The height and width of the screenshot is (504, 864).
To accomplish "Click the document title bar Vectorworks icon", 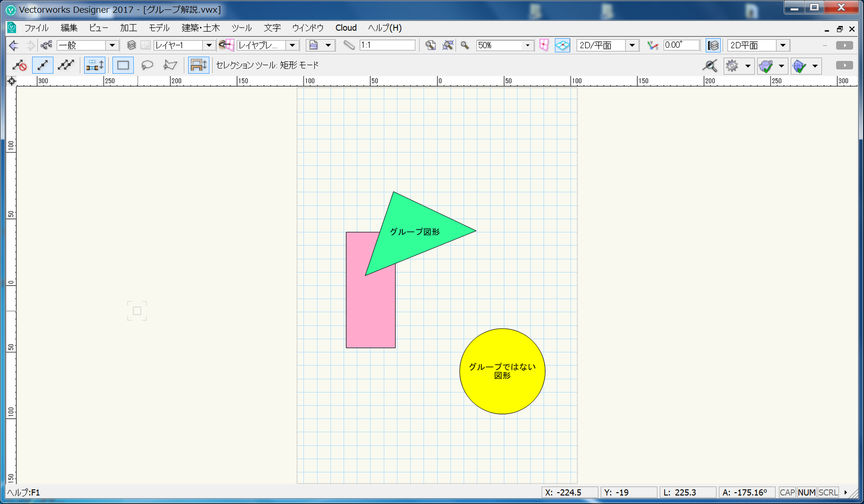I will (11, 10).
